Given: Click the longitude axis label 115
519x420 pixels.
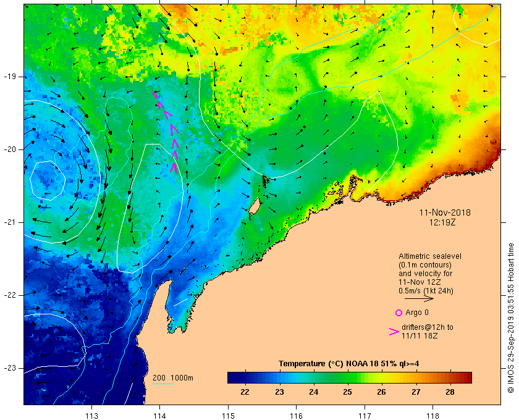Looking at the screenshot, I should (x=228, y=416).
